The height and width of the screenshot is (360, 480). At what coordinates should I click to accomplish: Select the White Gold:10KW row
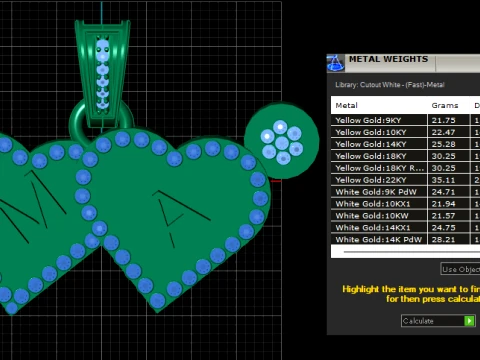pos(405,216)
